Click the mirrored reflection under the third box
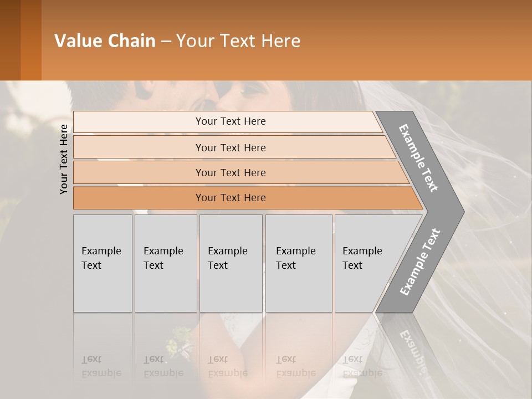The width and height of the screenshot is (532, 399). click(x=231, y=355)
